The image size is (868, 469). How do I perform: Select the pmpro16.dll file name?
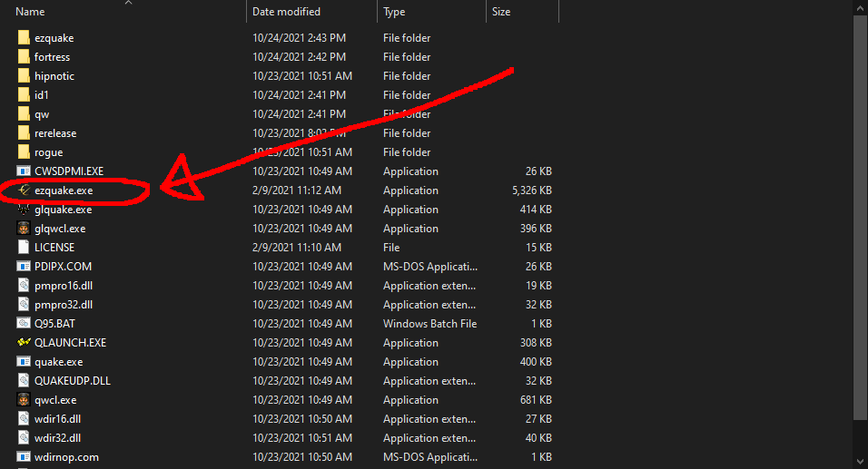click(64, 286)
